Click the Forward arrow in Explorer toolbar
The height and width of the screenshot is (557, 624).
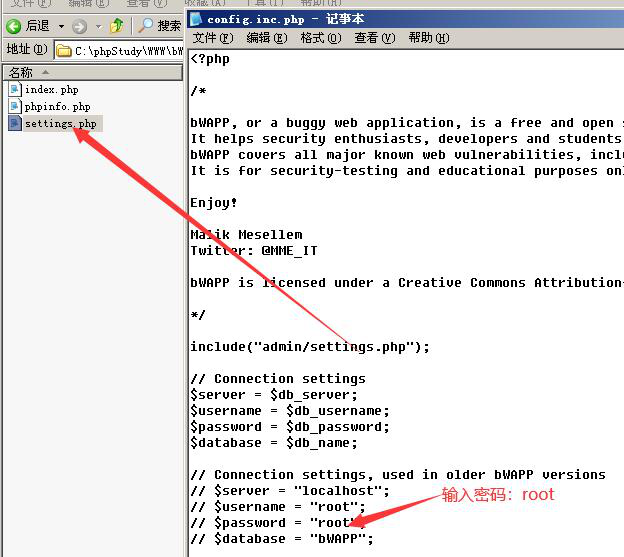[x=80, y=27]
